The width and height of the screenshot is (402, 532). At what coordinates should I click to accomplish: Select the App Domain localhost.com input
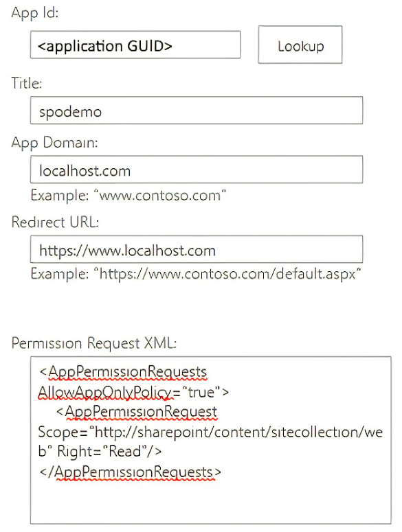(x=197, y=170)
